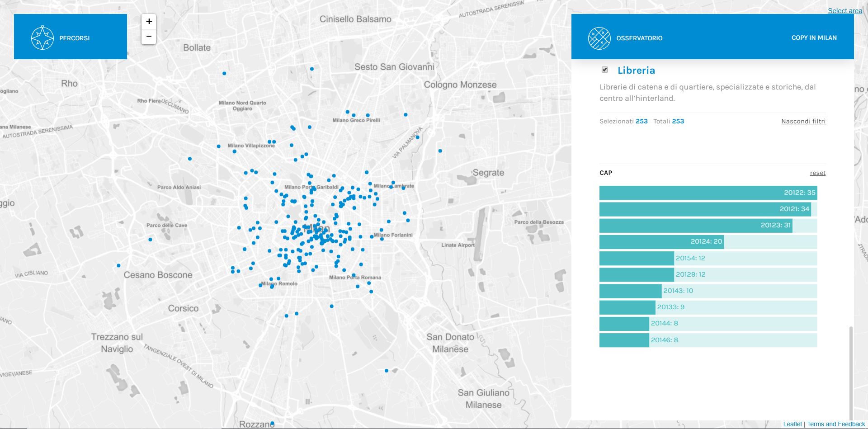Viewport: 868px width, 429px height.
Task: Click the Milano Forlanini map label
Action: pos(393,235)
